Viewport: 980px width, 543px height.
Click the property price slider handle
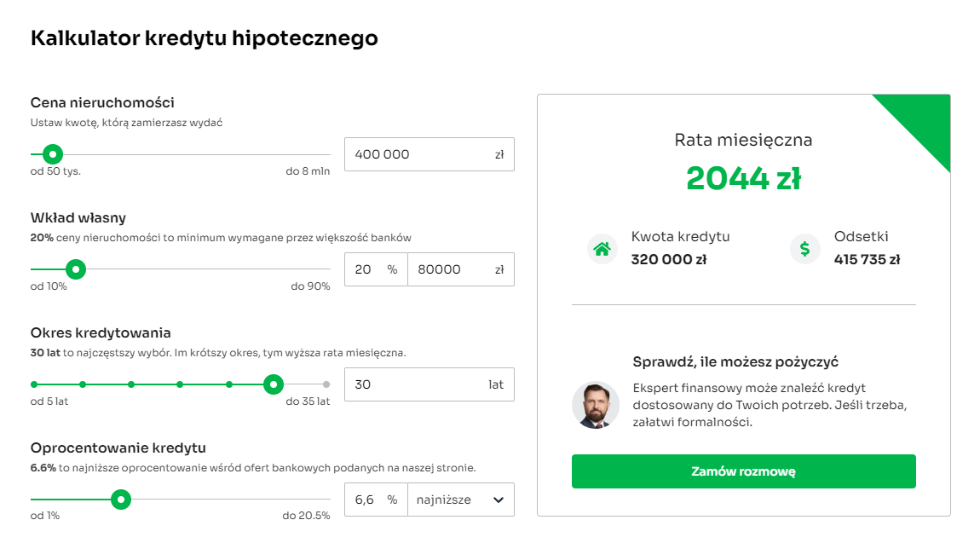[x=53, y=154]
